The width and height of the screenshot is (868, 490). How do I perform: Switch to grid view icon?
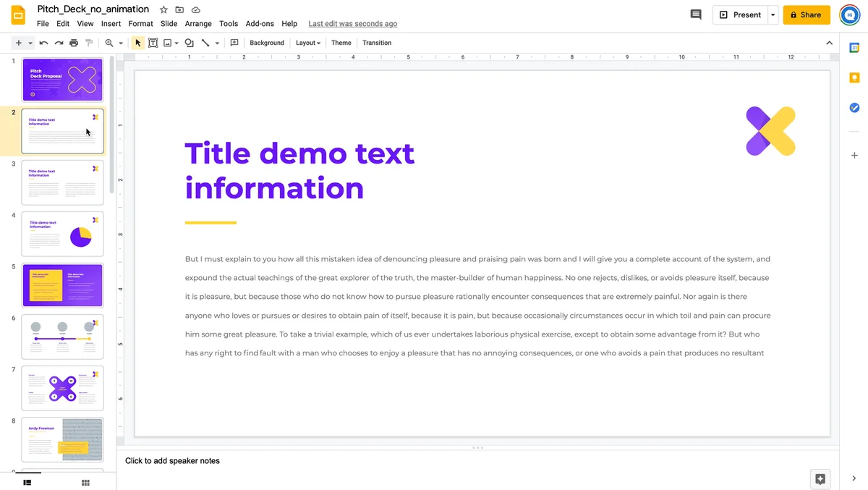(85, 483)
